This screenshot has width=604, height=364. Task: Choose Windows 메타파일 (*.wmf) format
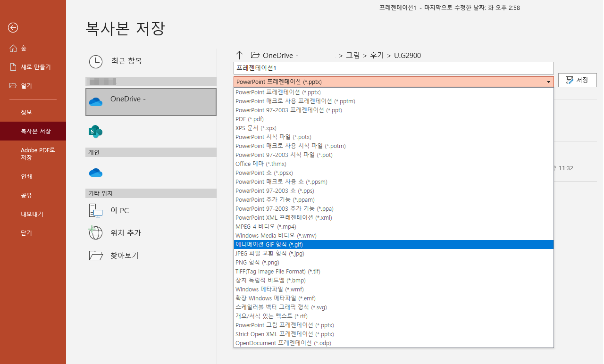(x=394, y=290)
